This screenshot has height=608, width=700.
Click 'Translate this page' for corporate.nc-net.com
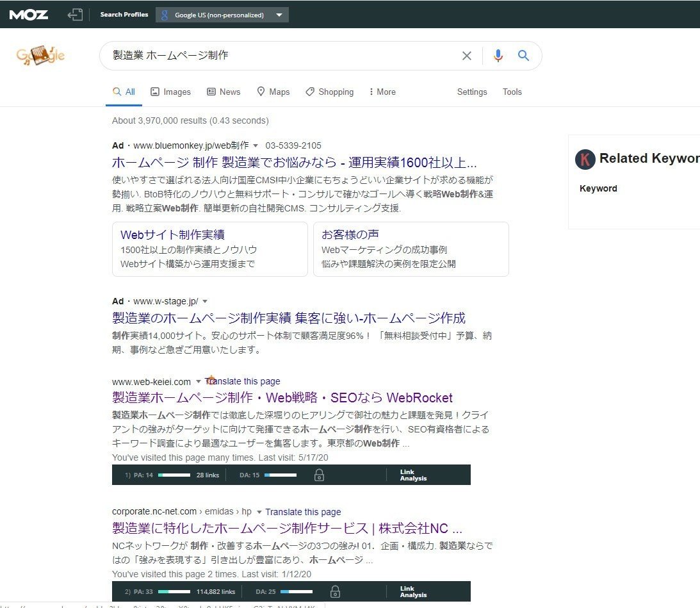click(303, 512)
